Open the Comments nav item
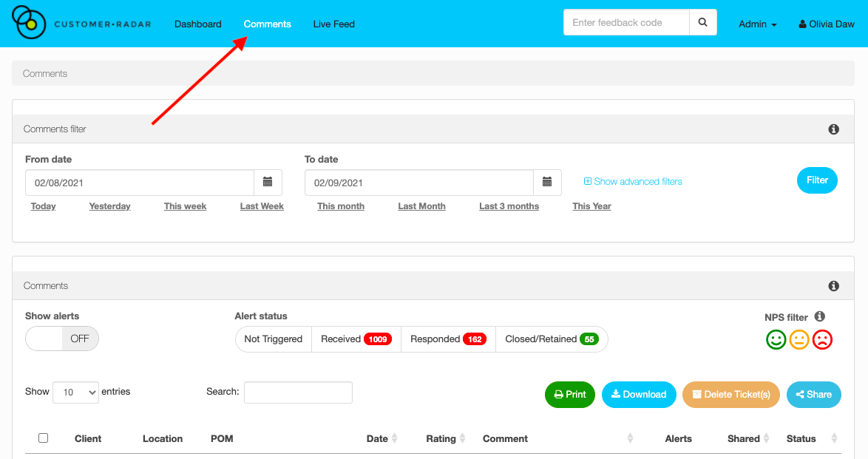Image resolution: width=868 pixels, height=459 pixels. [x=267, y=24]
